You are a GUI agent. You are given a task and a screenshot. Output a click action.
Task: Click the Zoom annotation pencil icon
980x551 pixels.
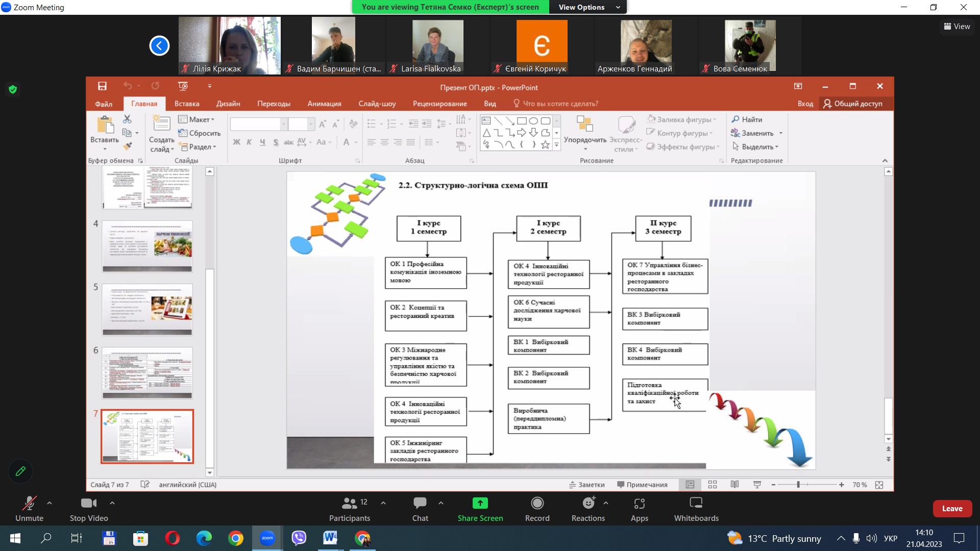point(20,471)
